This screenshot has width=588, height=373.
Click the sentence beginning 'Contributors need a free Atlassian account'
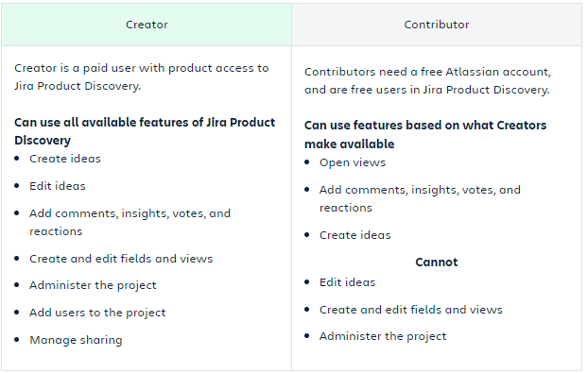427,80
